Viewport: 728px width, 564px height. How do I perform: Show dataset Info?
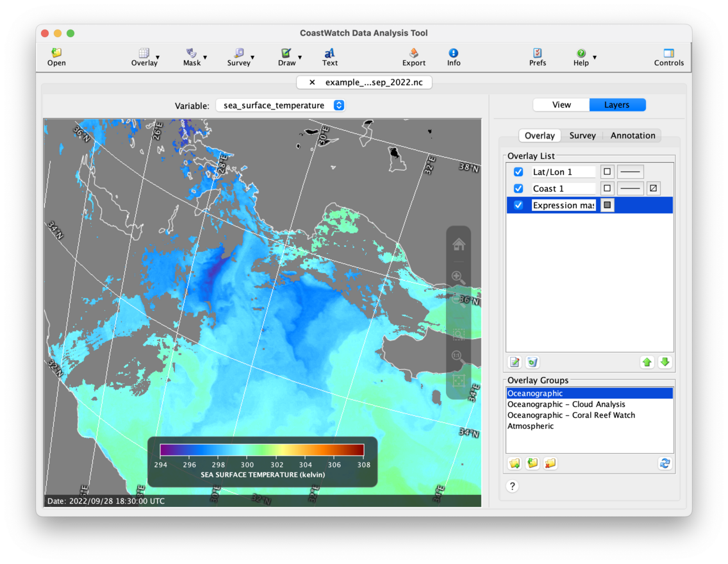tap(453, 56)
